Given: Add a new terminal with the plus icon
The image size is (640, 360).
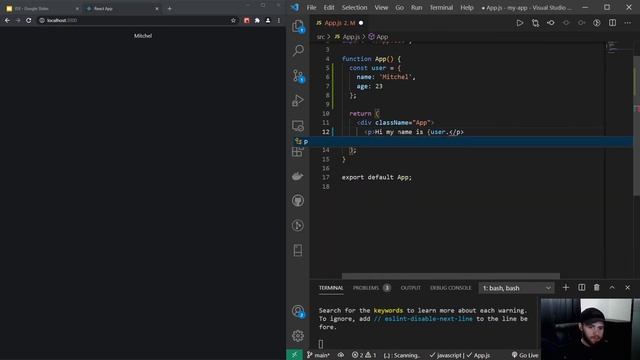Looking at the screenshot, I should pyautogui.click(x=566, y=288).
